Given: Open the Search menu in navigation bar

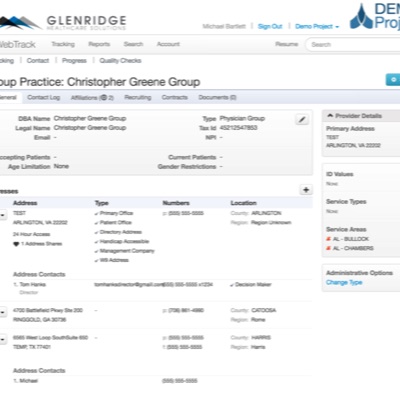Looking at the screenshot, I should [x=133, y=44].
